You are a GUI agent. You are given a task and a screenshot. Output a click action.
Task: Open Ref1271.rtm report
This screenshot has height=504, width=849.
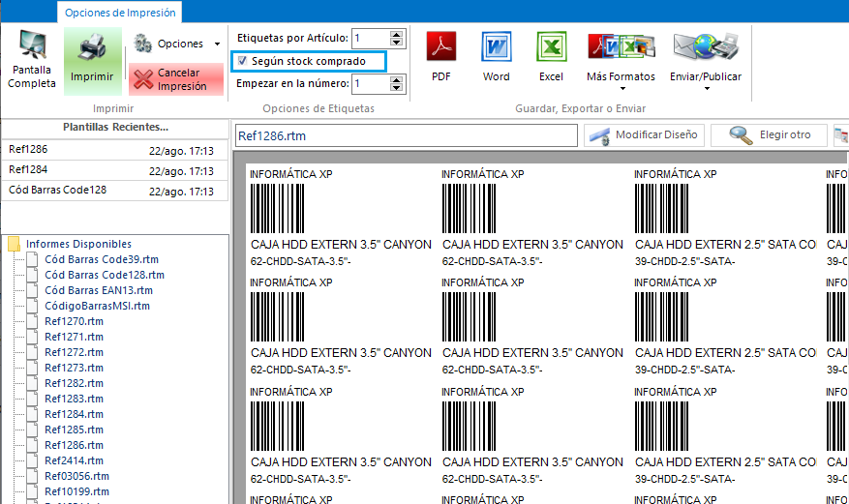coord(75,337)
